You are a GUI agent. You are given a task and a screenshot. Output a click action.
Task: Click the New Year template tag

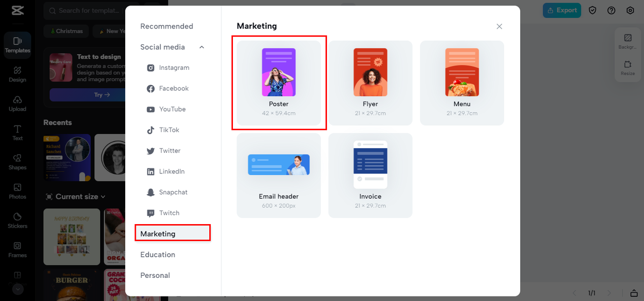pos(109,31)
